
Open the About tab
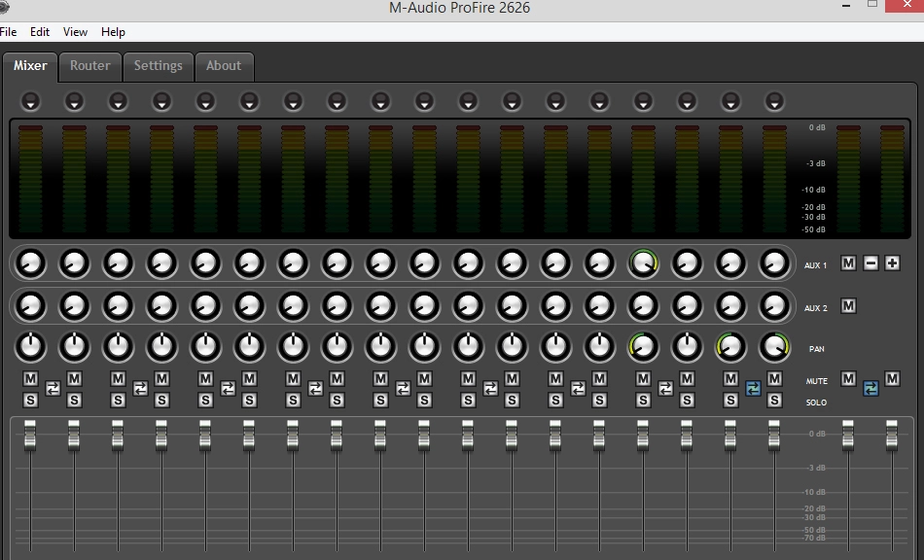[x=224, y=66]
